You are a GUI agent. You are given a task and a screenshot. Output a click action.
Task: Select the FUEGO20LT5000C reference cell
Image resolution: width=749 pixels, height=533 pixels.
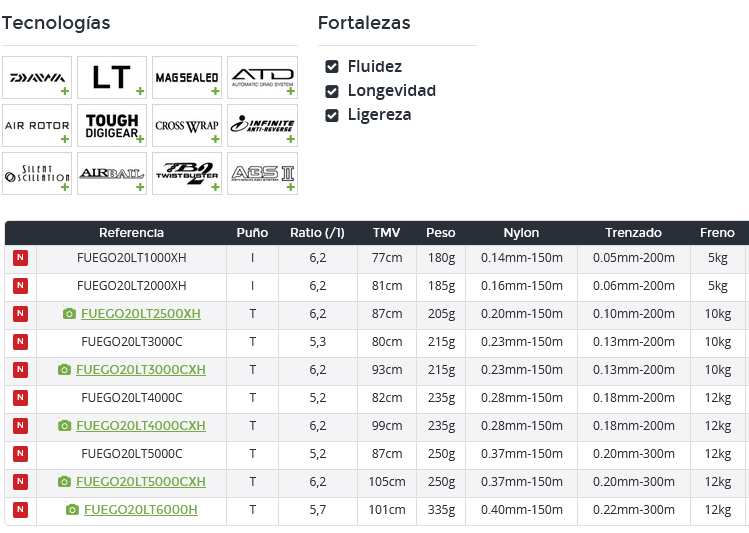click(x=131, y=453)
